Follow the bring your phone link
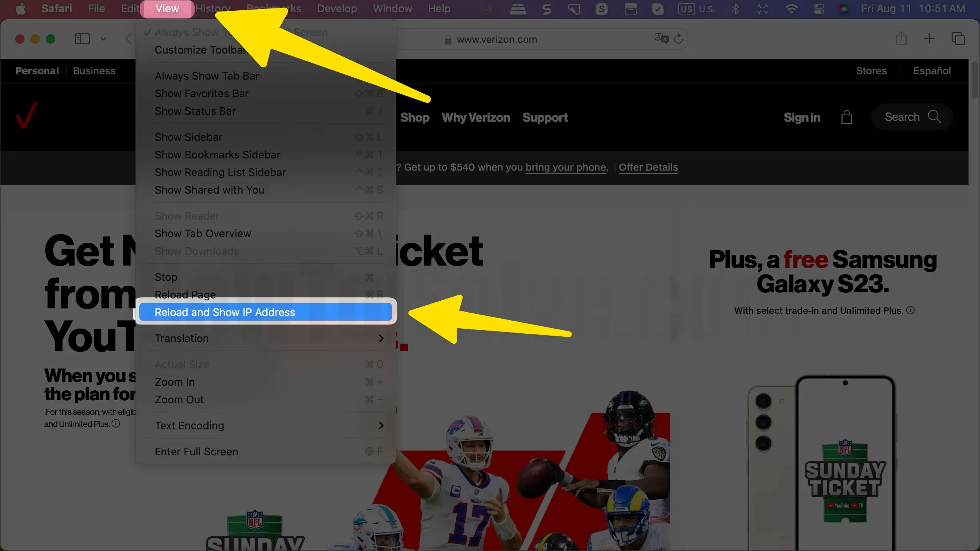This screenshot has width=980, height=551. pos(567,167)
